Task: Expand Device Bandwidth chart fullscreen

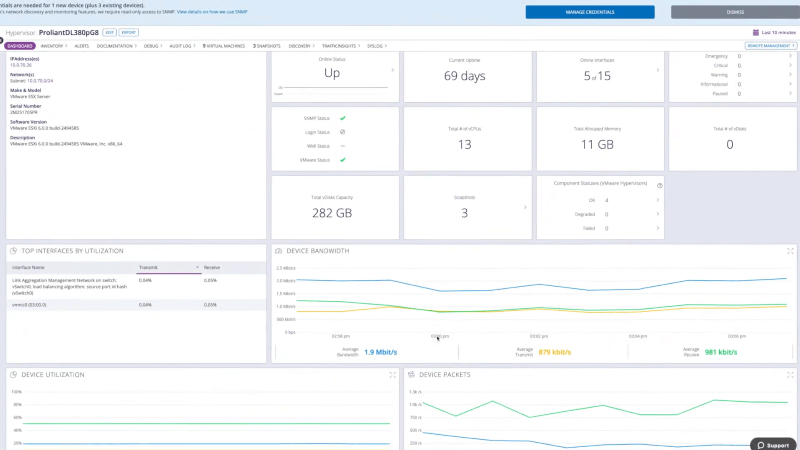Action: pos(790,251)
